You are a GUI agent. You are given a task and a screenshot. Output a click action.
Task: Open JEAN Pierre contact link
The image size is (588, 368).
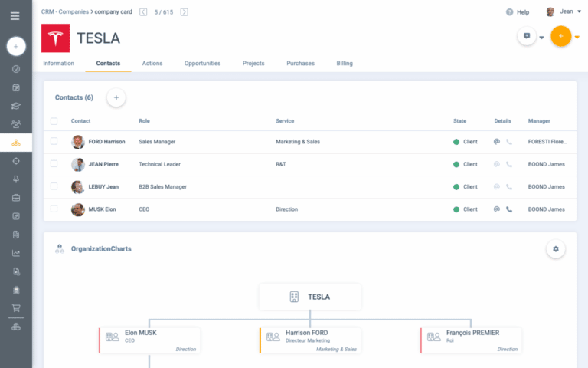pos(103,164)
